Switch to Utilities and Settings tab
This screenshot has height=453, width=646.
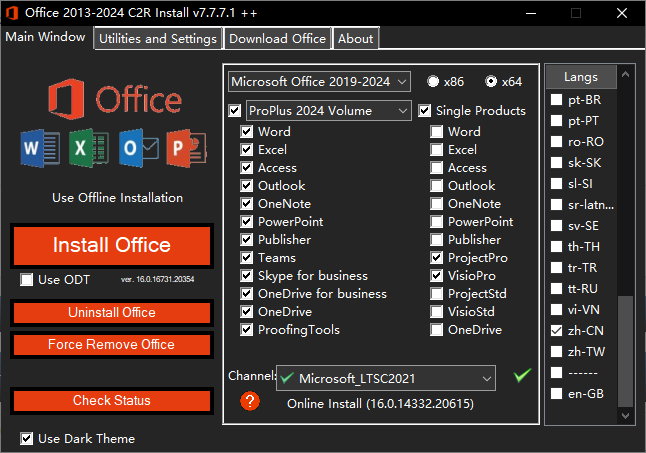click(x=158, y=39)
